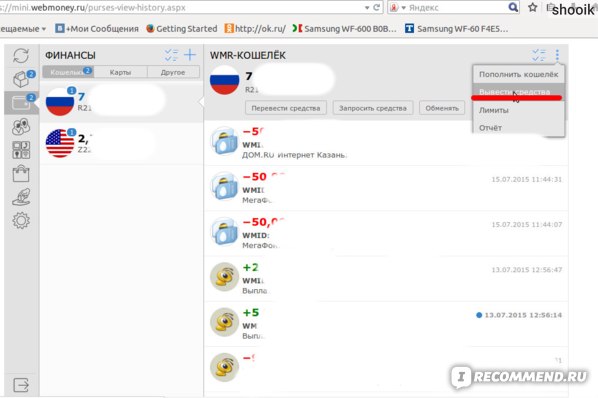Click the plus icon to add wallet
Image resolution: width=598 pixels, height=398 pixels.
click(x=190, y=55)
